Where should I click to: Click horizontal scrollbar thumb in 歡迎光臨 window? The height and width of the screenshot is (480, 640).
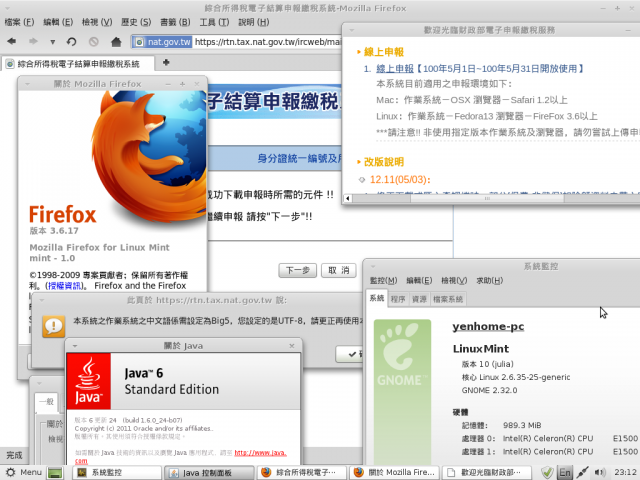(x=487, y=198)
